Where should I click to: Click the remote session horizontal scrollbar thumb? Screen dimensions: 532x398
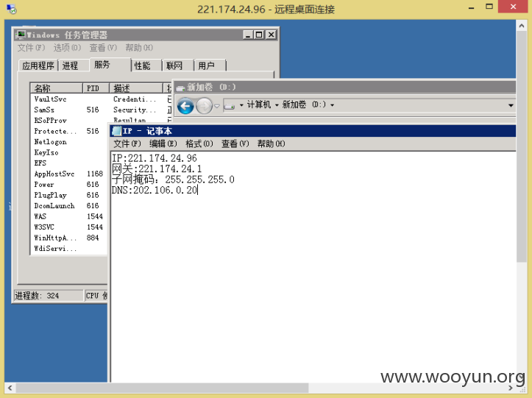click(162, 388)
